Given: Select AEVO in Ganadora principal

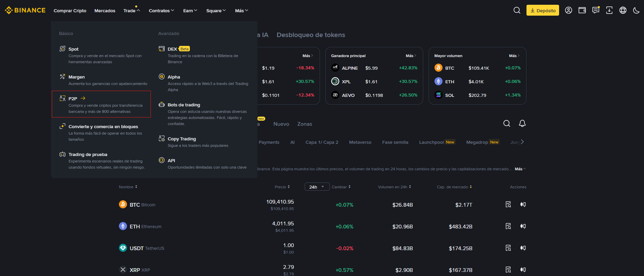Looking at the screenshot, I should pyautogui.click(x=374, y=95).
